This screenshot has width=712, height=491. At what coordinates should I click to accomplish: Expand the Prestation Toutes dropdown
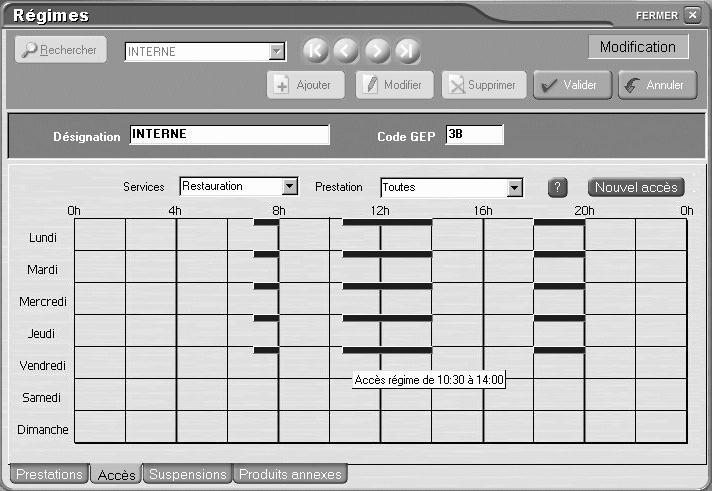tap(514, 188)
